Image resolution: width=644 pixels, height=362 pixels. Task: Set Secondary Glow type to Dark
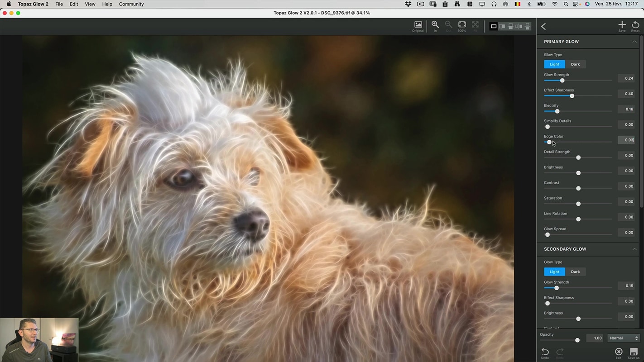(575, 272)
